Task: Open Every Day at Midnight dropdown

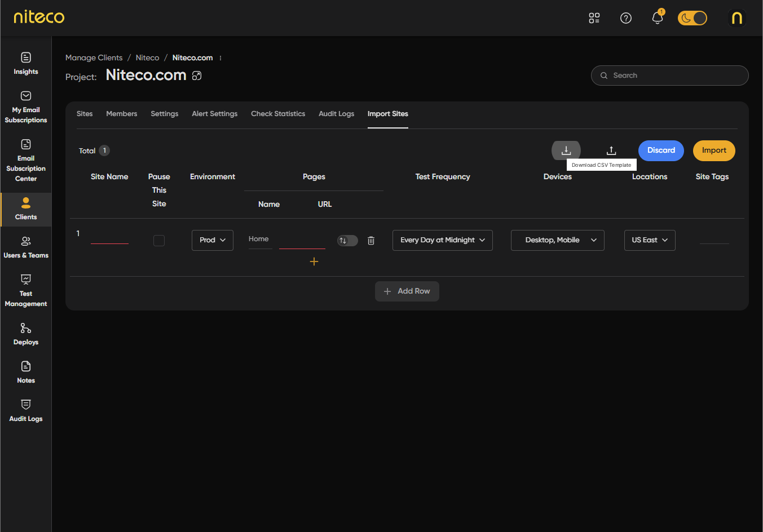Action: point(443,240)
